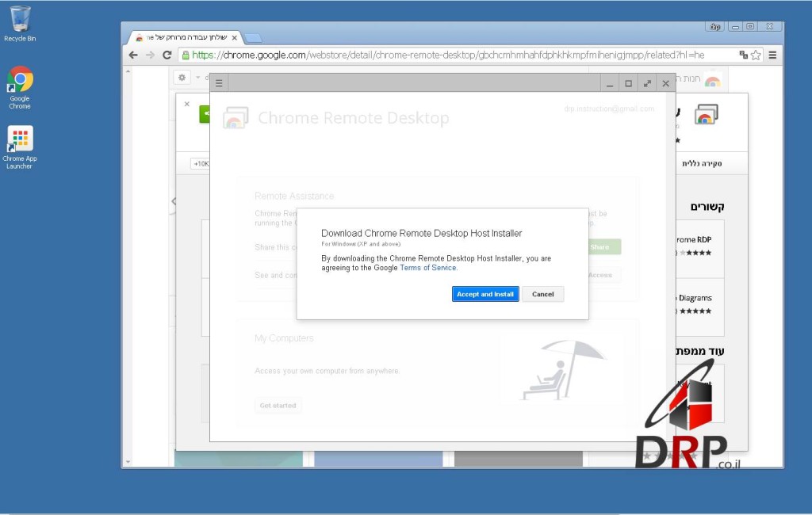Click the page scrollbar down arrow
The image size is (812, 515).
point(127,461)
